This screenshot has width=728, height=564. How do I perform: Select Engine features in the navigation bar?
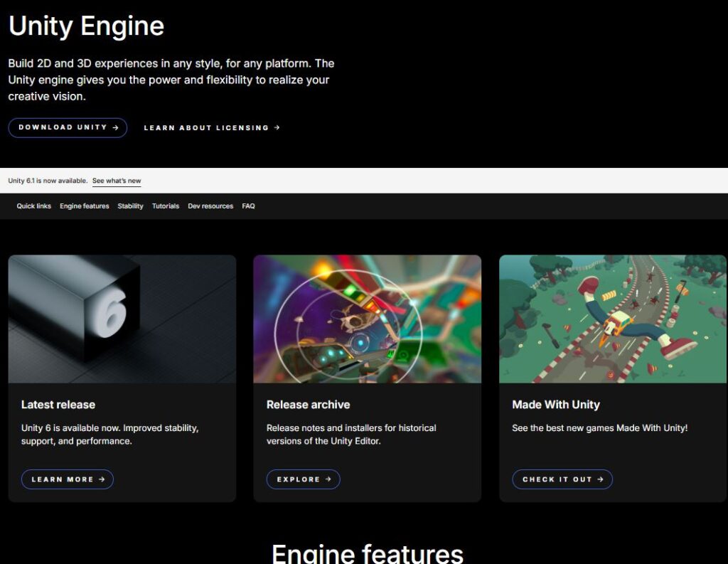pos(85,206)
